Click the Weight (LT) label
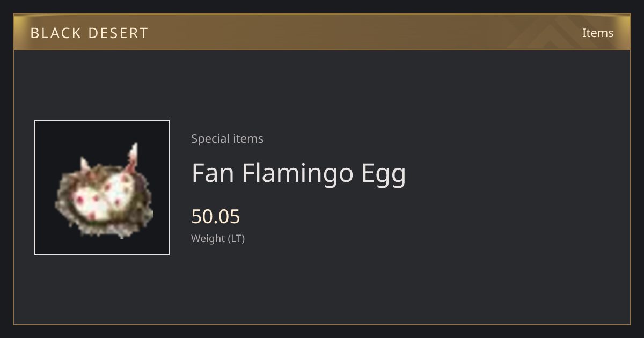This screenshot has width=644, height=338. click(218, 239)
